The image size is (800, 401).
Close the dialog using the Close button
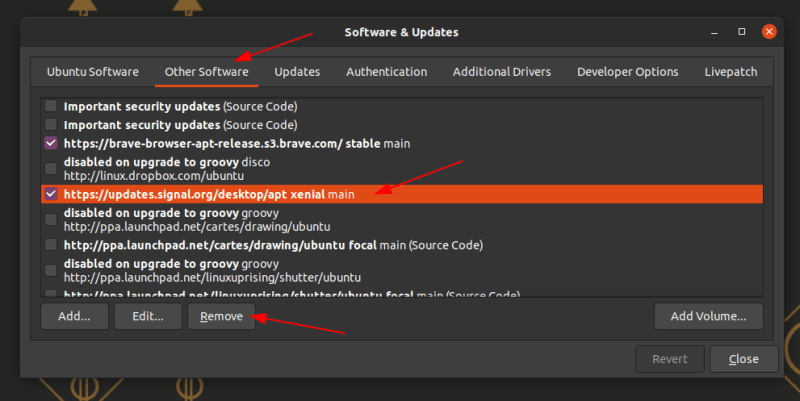(743, 359)
